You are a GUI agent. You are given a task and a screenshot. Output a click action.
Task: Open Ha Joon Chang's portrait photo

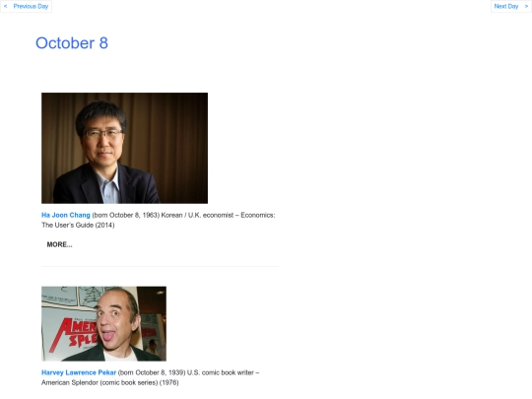click(124, 148)
